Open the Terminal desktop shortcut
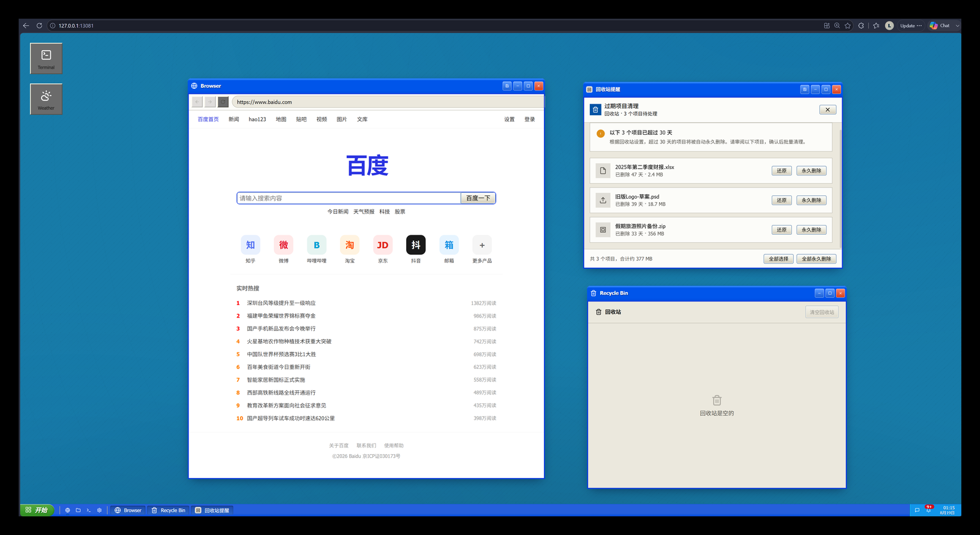This screenshot has height=535, width=980. tap(46, 58)
